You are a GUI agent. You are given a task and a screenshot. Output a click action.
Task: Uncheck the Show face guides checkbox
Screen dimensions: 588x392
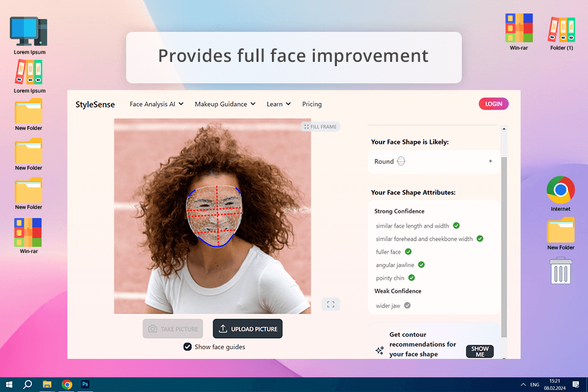pos(187,347)
